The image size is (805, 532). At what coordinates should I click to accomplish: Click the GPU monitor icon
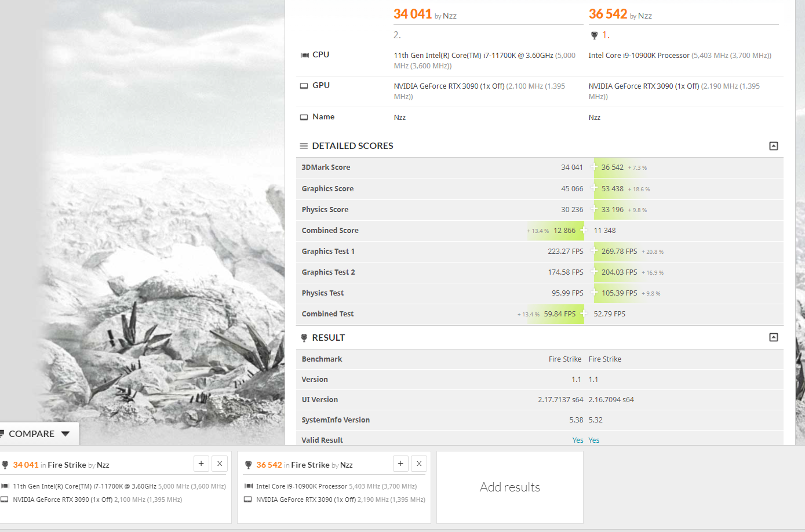point(304,86)
